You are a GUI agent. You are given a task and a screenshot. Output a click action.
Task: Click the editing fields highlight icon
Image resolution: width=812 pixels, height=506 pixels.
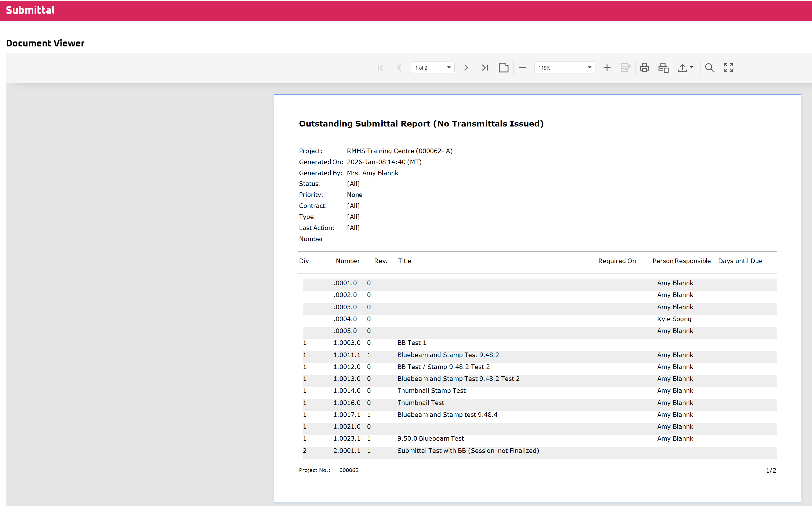pyautogui.click(x=626, y=68)
